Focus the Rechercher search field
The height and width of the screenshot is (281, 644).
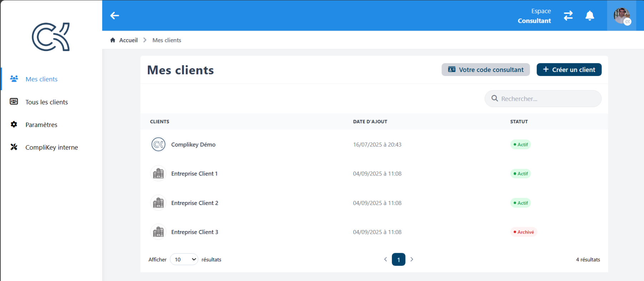pyautogui.click(x=546, y=99)
